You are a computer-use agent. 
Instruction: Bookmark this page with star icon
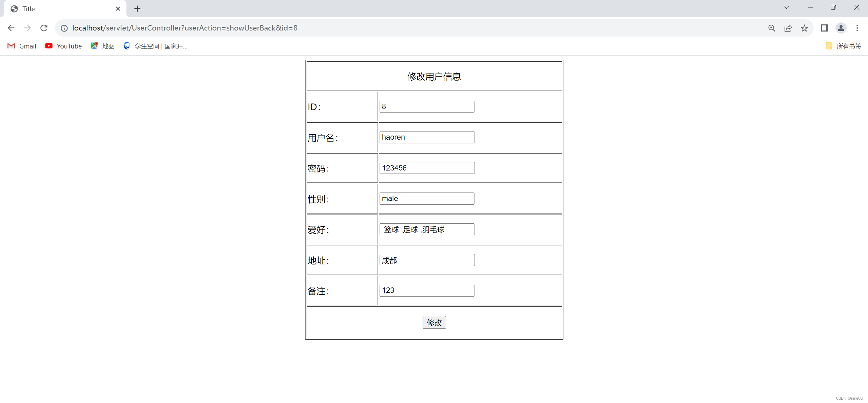coord(804,28)
